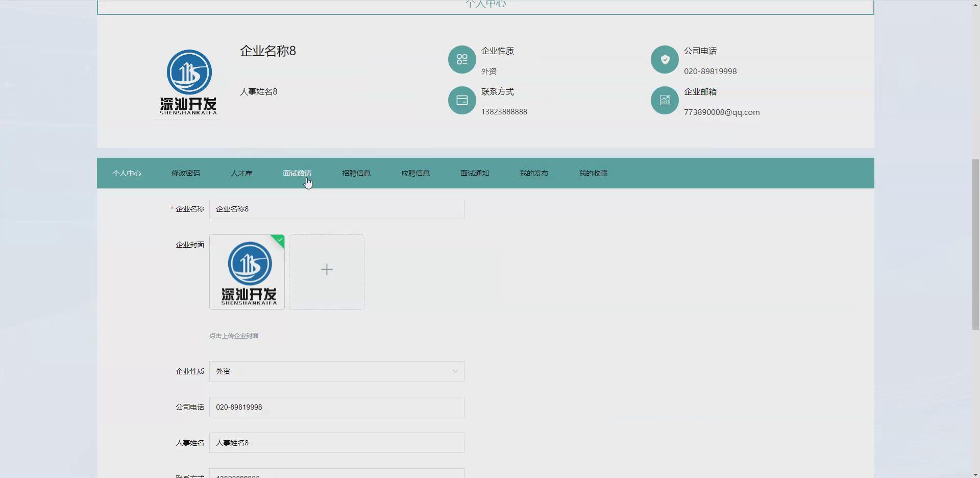Viewport: 980px width, 478px height.
Task: Click the header mobile number 13823888888
Action: pos(504,112)
